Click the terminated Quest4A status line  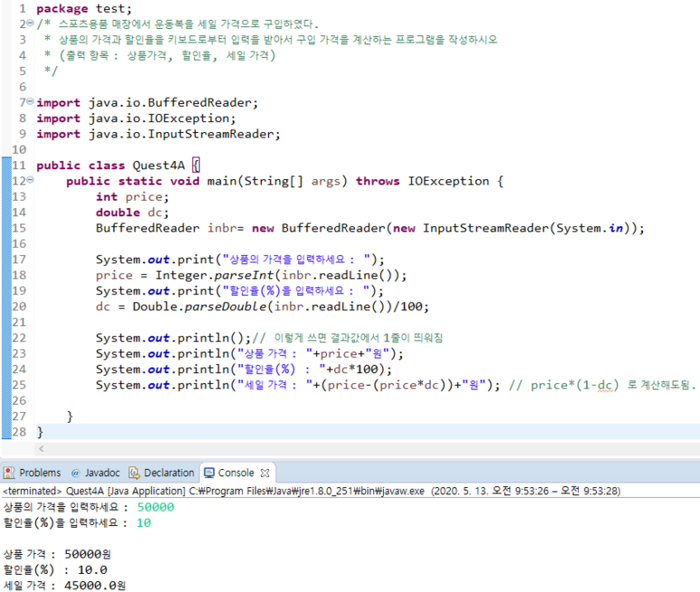pyautogui.click(x=312, y=492)
